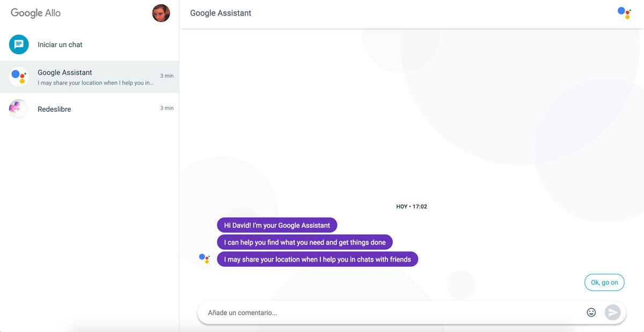Click the Google Assistant title in the chat header
644x332 pixels.
pos(221,13)
